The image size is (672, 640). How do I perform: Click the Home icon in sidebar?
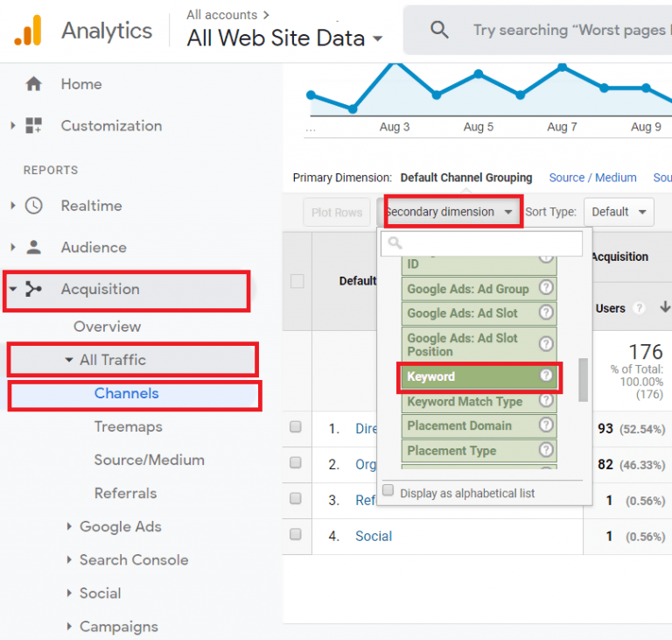pos(33,84)
